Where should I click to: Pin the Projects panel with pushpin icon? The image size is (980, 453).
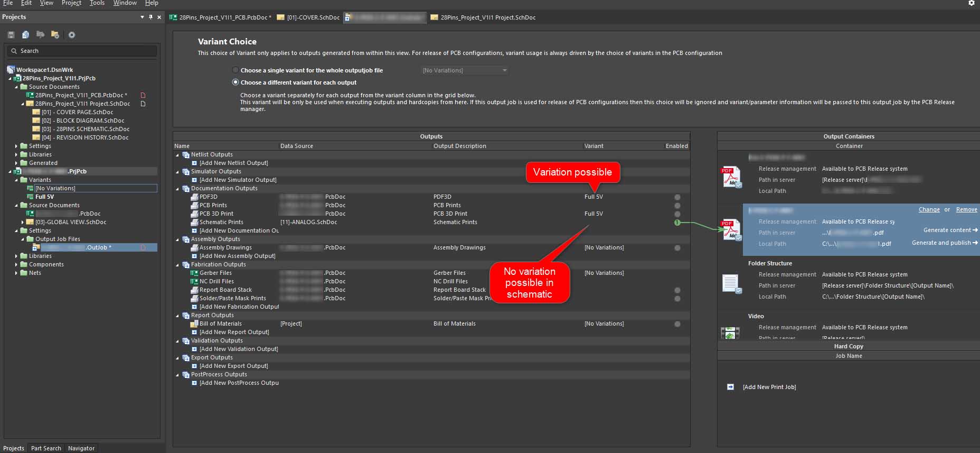pos(150,17)
